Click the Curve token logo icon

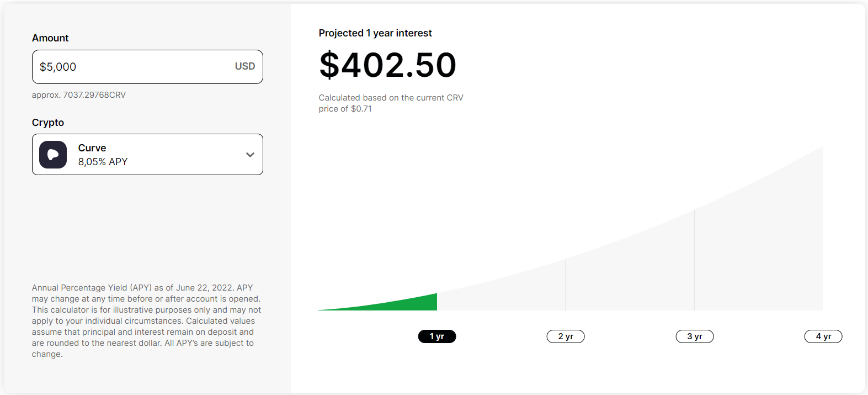tap(53, 155)
